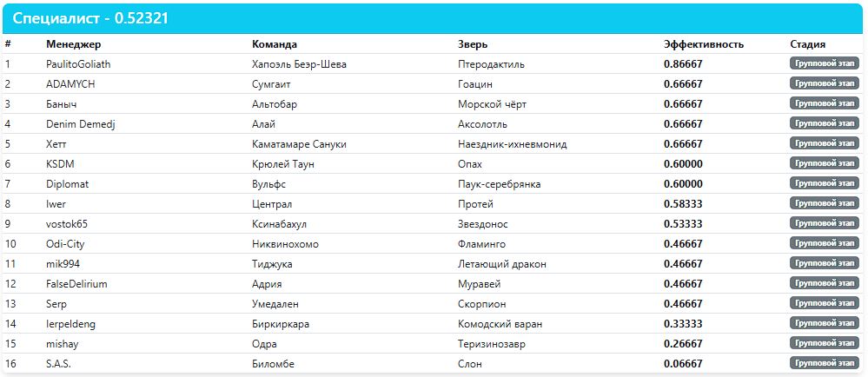868x377 pixels.
Task: Open the Вульфс team link
Action: (x=269, y=184)
